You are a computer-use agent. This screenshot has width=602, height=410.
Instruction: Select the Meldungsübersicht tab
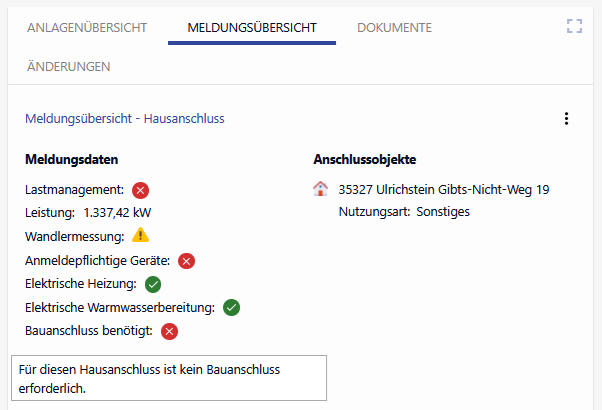tap(252, 28)
